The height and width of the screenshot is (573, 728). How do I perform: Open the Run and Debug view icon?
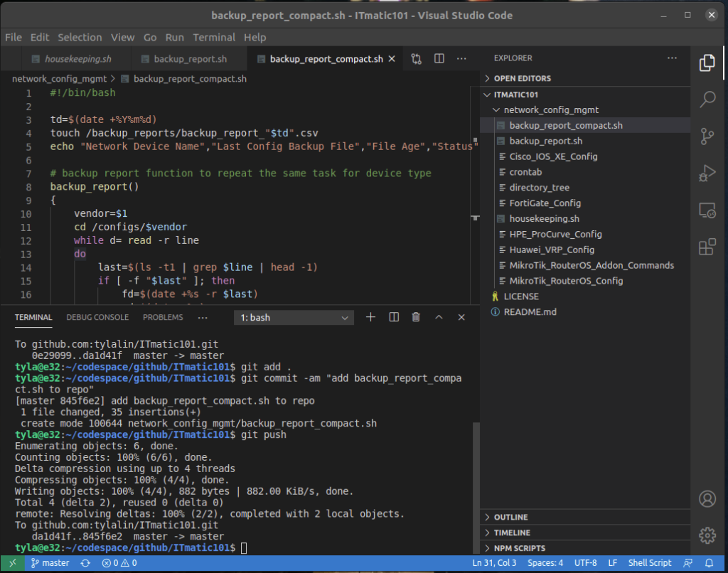coord(707,173)
